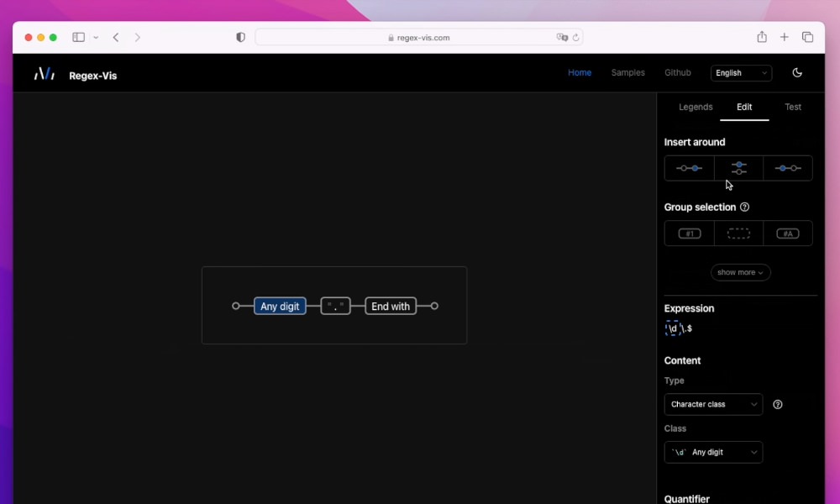
Task: Create a #A named capturing group
Action: pos(788,234)
